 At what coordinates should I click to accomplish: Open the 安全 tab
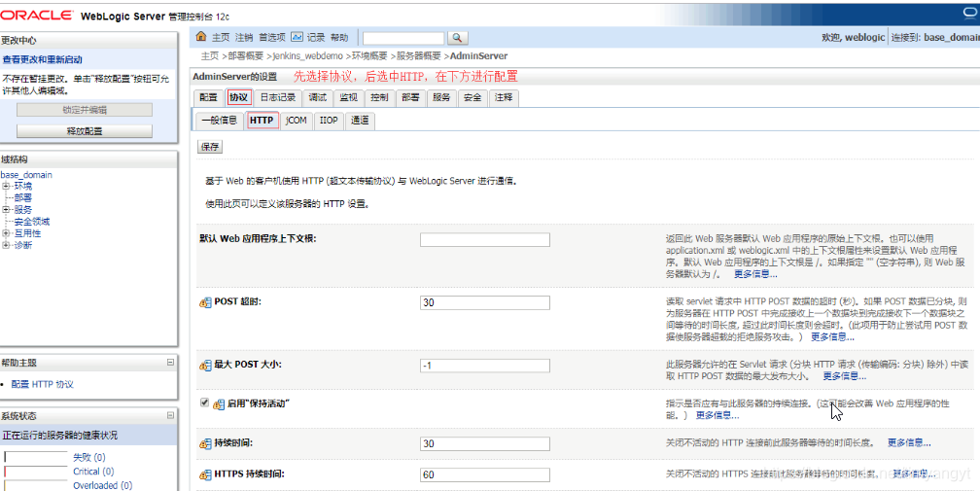click(472, 97)
